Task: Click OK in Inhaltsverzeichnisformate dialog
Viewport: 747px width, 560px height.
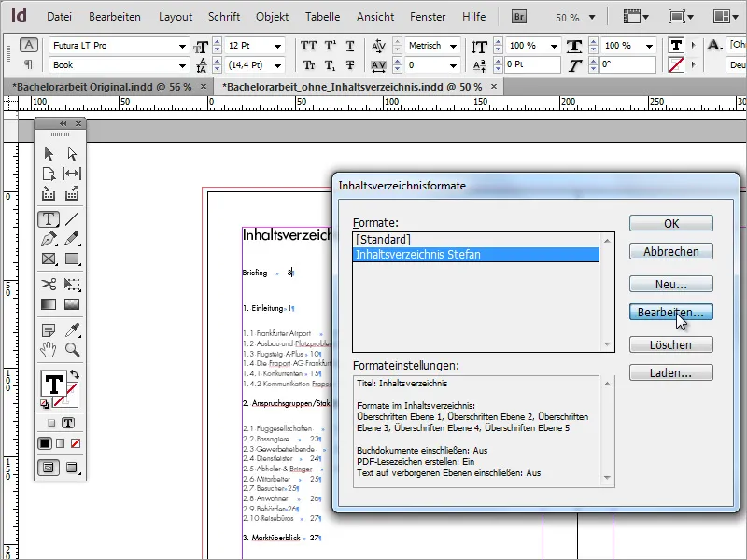Action: 670,223
